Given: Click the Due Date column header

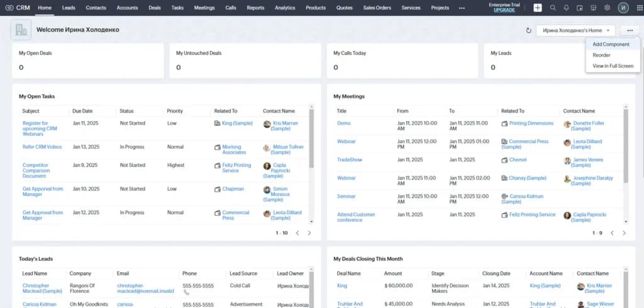Looking at the screenshot, I should tap(82, 111).
